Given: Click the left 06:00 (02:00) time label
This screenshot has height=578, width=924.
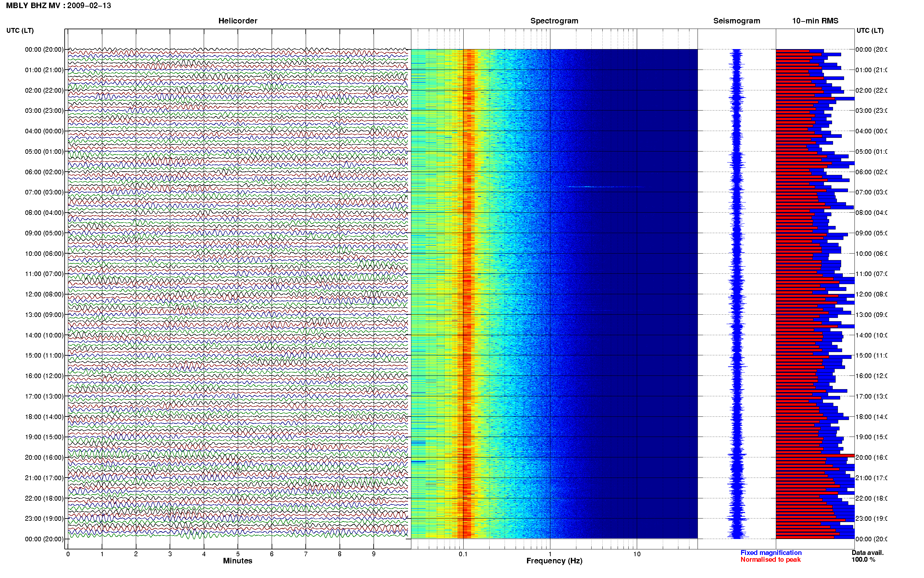Looking at the screenshot, I should pos(44,172).
